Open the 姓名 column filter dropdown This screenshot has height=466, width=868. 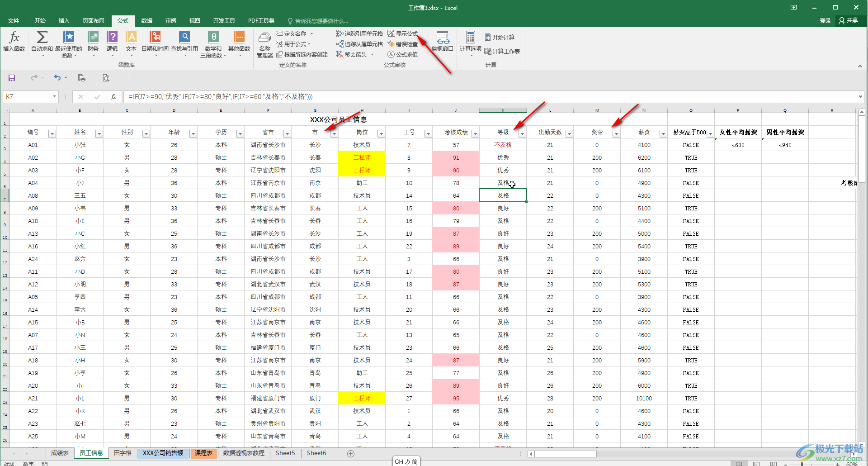[x=99, y=133]
